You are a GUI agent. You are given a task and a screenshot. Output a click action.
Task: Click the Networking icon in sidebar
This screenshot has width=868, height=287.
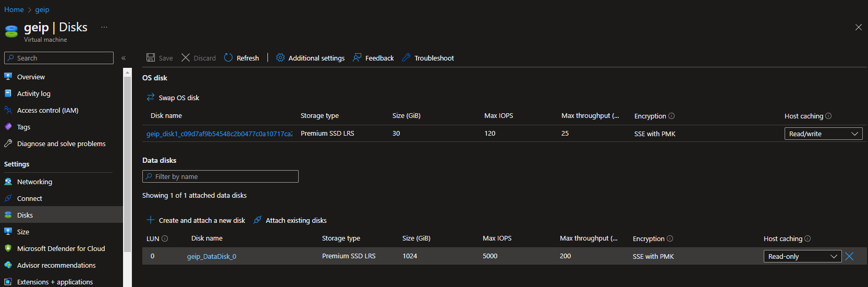tap(8, 182)
